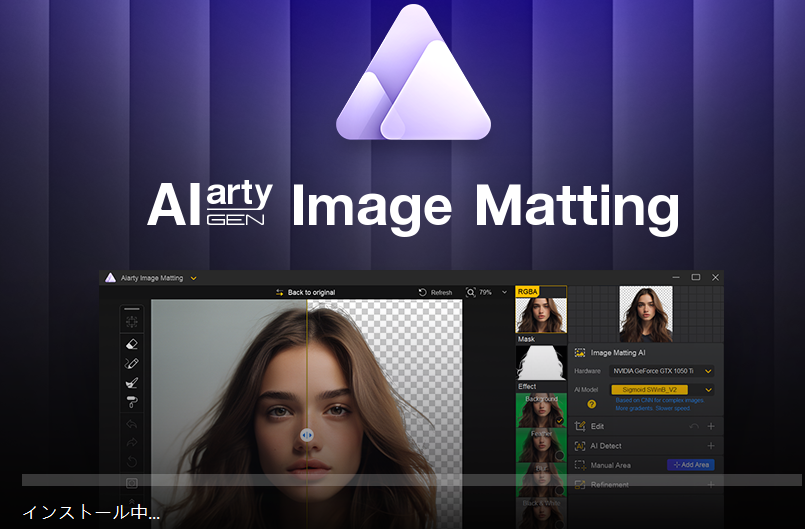Click the AI Detect icon
805x529 pixels.
click(580, 446)
